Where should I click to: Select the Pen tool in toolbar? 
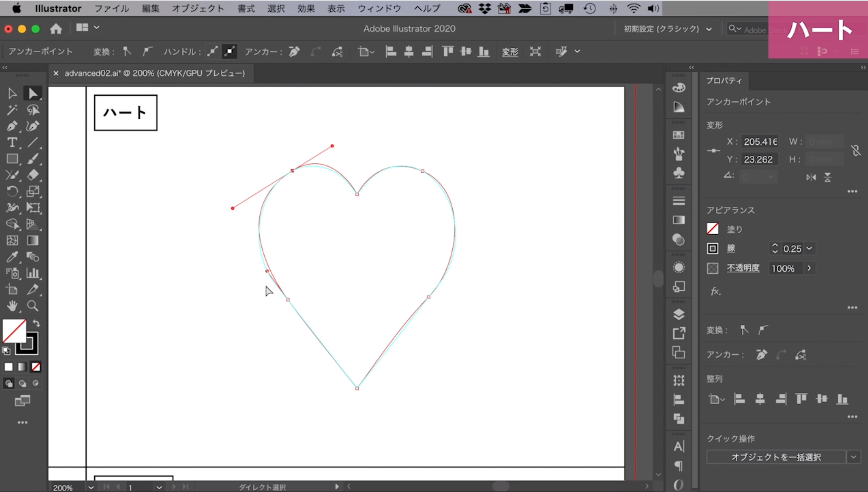click(12, 126)
